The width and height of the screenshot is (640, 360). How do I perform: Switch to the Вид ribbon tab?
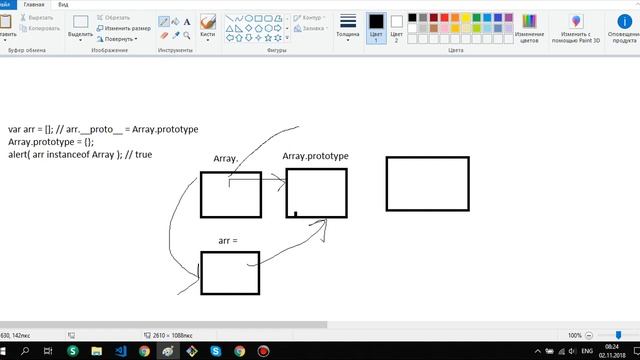(x=63, y=4)
